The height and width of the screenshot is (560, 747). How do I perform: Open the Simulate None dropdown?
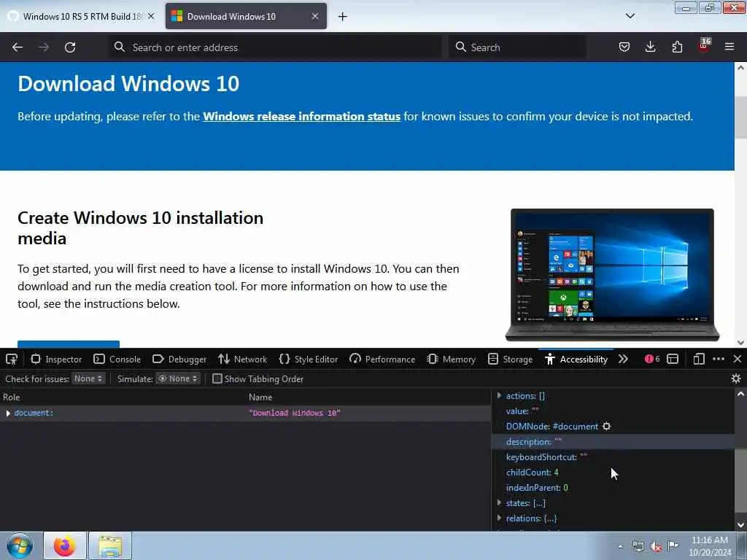click(178, 378)
